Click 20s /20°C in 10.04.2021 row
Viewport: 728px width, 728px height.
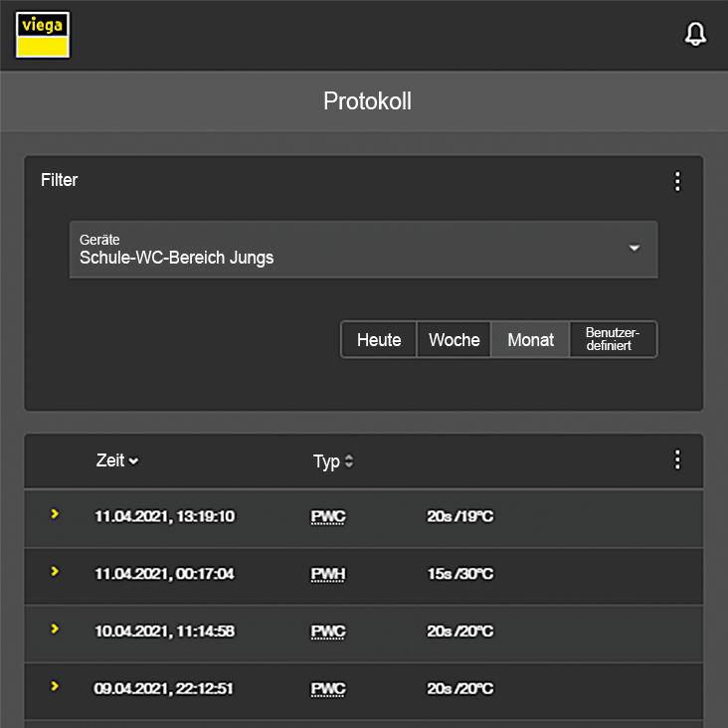click(x=460, y=632)
